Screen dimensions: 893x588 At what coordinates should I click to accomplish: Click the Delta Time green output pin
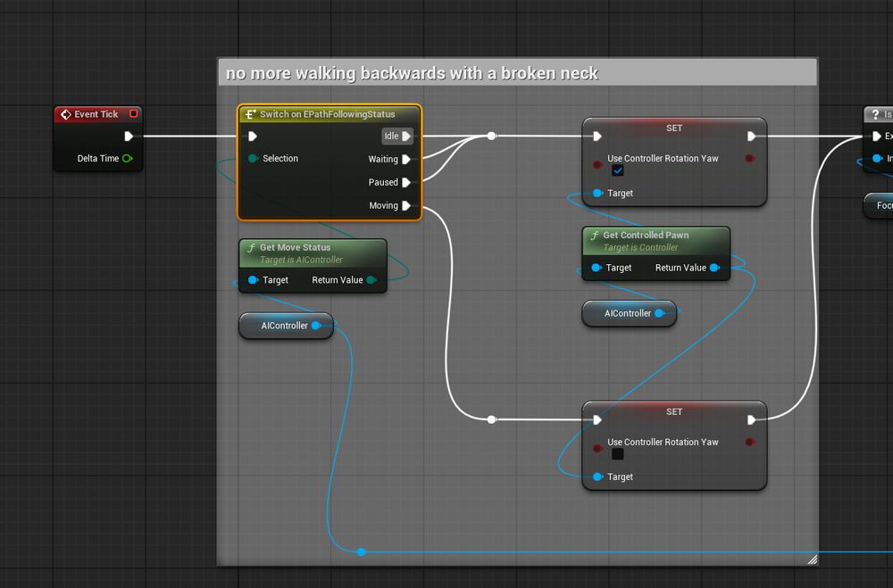pyautogui.click(x=128, y=158)
